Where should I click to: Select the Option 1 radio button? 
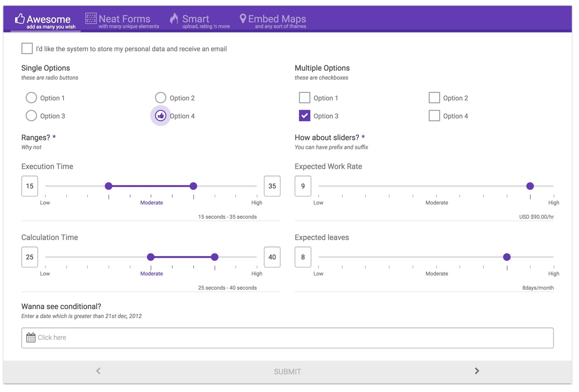31,98
